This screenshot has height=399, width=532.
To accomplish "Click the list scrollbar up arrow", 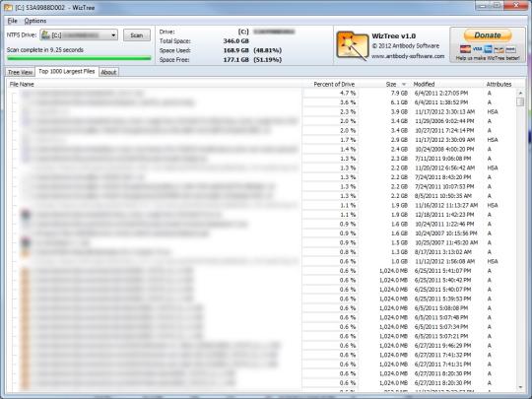I will (520, 93).
